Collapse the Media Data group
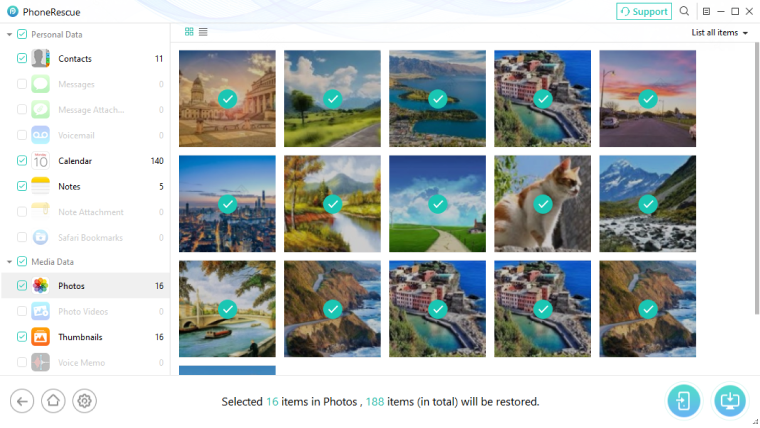This screenshot has height=428, width=760. pos(9,262)
